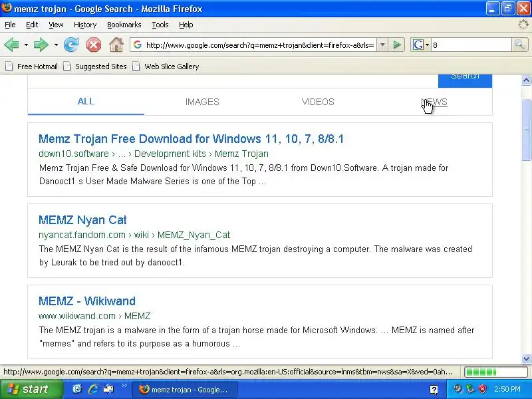The height and width of the screenshot is (399, 532).
Task: Click the status bar URL text
Action: [228, 372]
